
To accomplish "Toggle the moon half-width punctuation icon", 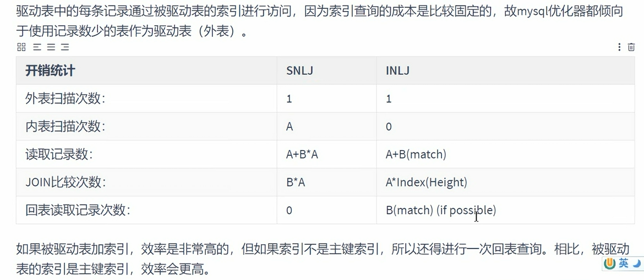I will [636, 263].
